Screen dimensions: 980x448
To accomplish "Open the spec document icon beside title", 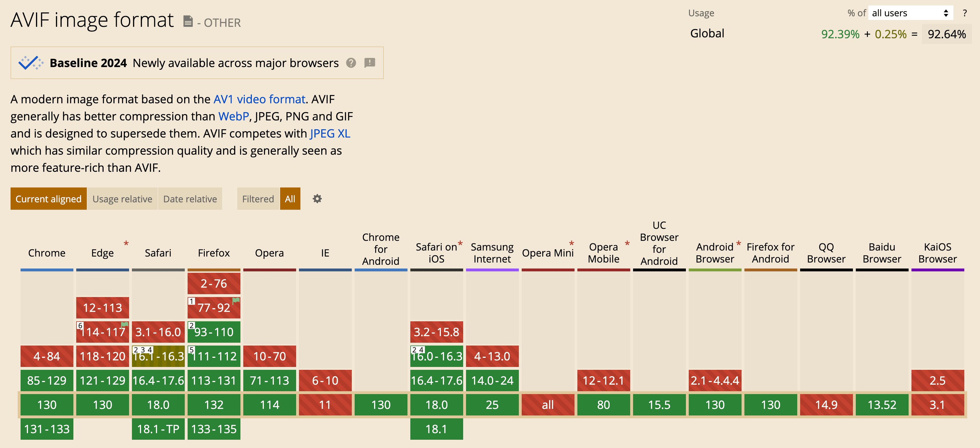I will pyautogui.click(x=188, y=21).
